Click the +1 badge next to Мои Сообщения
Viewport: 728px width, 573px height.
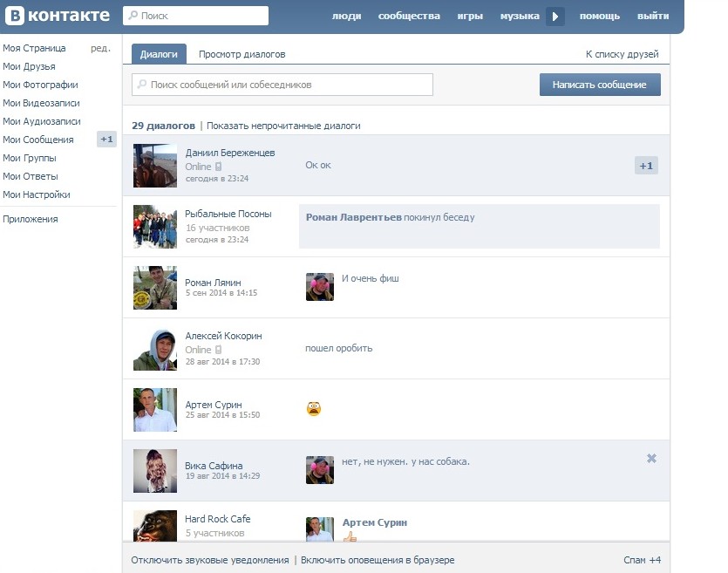click(x=106, y=140)
